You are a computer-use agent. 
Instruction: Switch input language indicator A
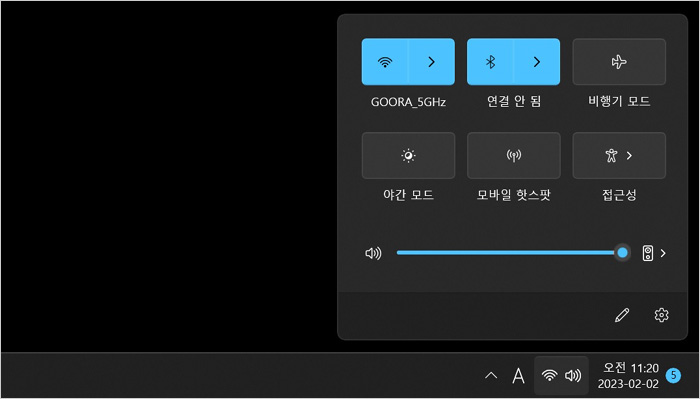click(x=518, y=376)
